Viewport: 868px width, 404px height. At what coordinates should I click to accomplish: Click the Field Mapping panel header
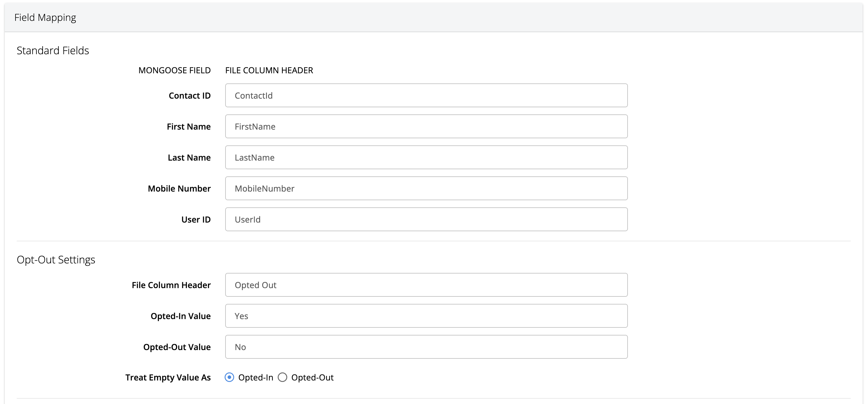pyautogui.click(x=45, y=18)
